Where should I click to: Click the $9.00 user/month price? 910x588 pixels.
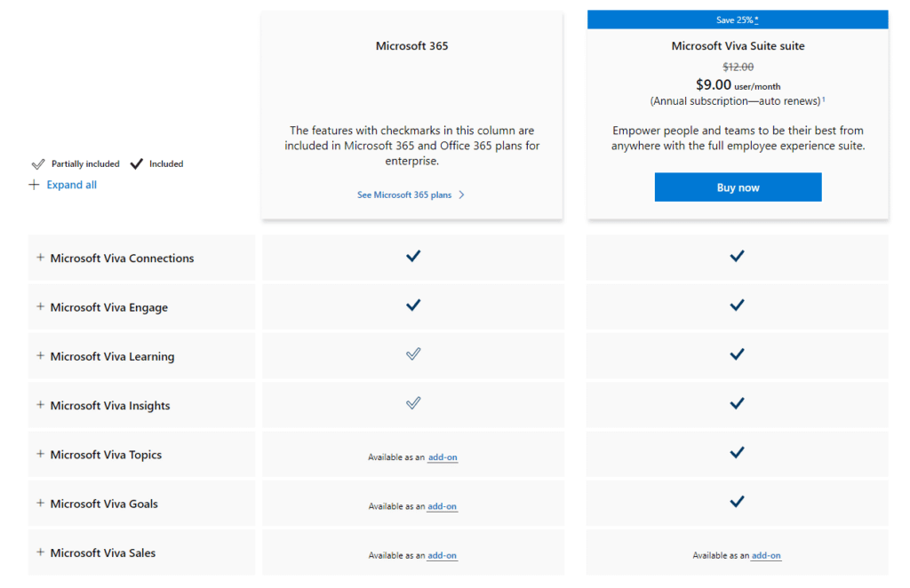pyautogui.click(x=738, y=85)
